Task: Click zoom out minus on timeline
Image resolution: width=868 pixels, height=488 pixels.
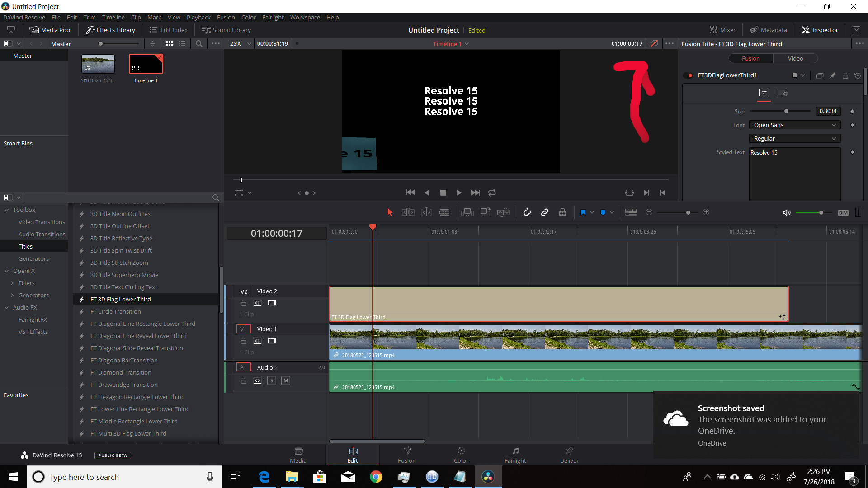Action: [x=649, y=212]
